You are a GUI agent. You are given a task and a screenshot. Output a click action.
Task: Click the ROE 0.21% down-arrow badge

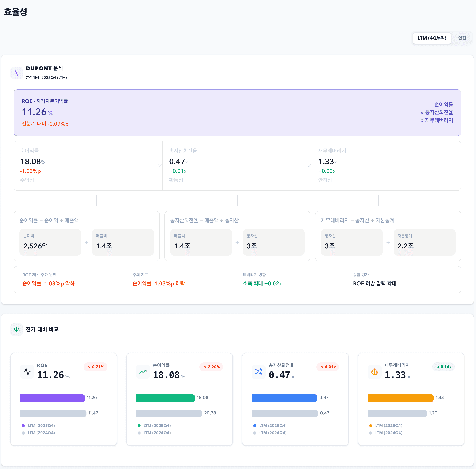pyautogui.click(x=95, y=367)
